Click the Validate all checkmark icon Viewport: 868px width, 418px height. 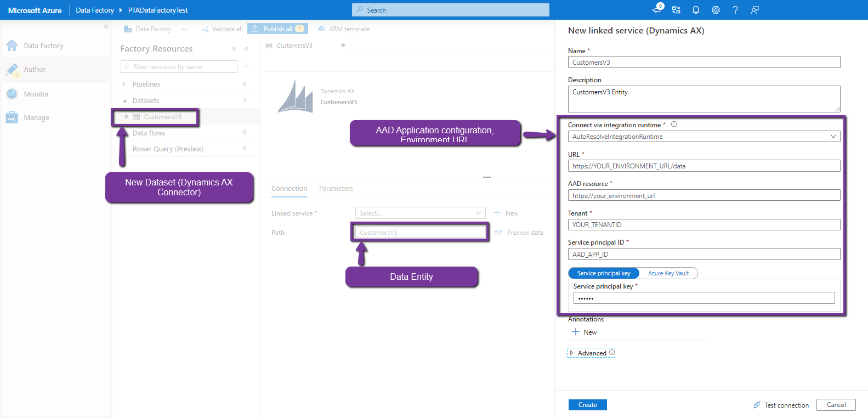pyautogui.click(x=205, y=29)
